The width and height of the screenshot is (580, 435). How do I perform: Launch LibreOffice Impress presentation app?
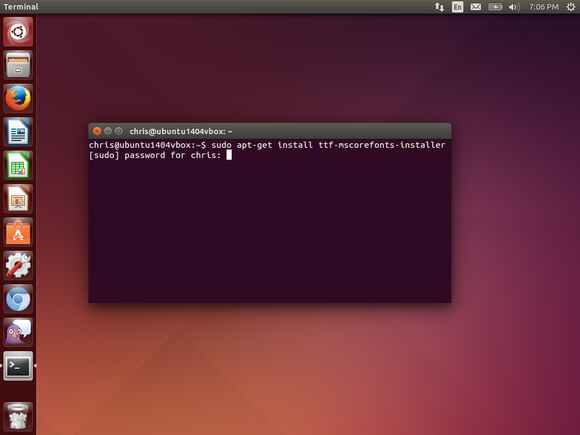18,199
